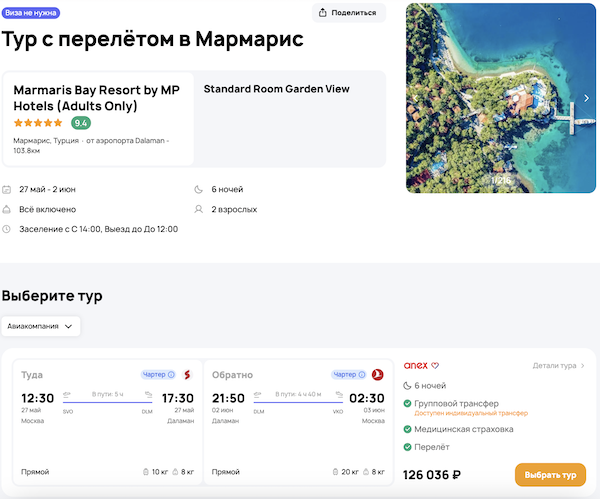Click the Медицинская страховка checkmark
The height and width of the screenshot is (499, 600).
click(x=408, y=429)
